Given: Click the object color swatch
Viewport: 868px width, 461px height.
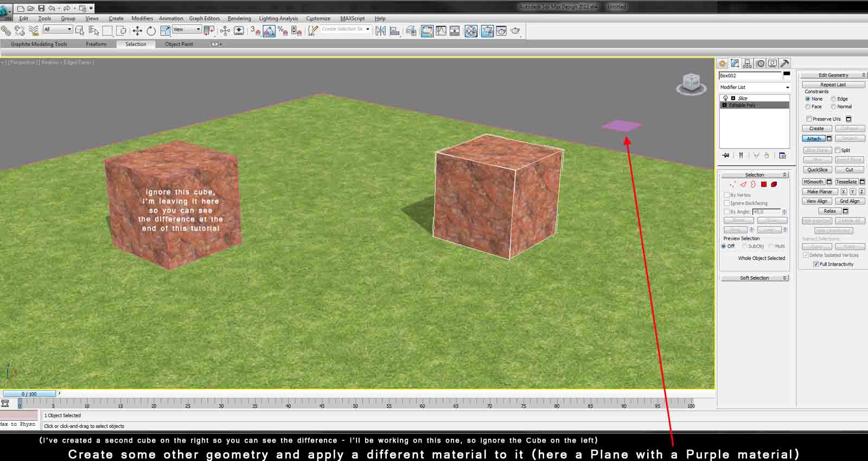Looking at the screenshot, I should 787,74.
